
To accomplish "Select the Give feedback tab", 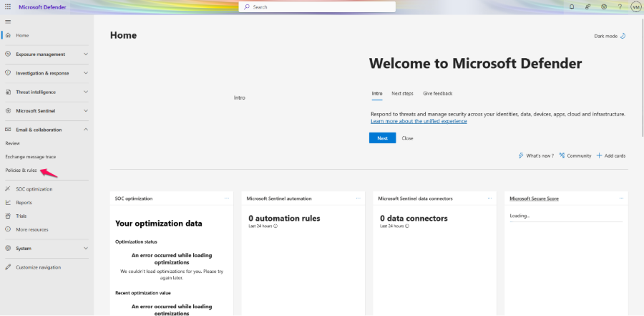I will pos(437,93).
